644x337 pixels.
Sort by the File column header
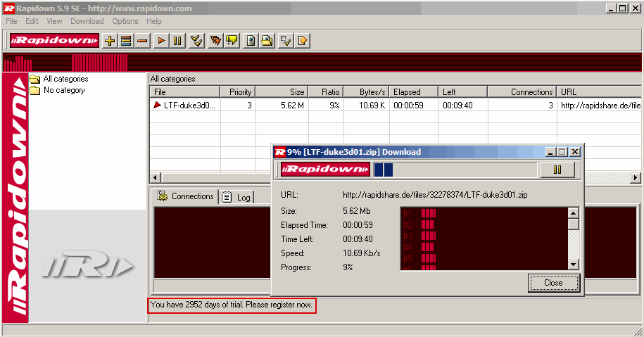click(185, 92)
